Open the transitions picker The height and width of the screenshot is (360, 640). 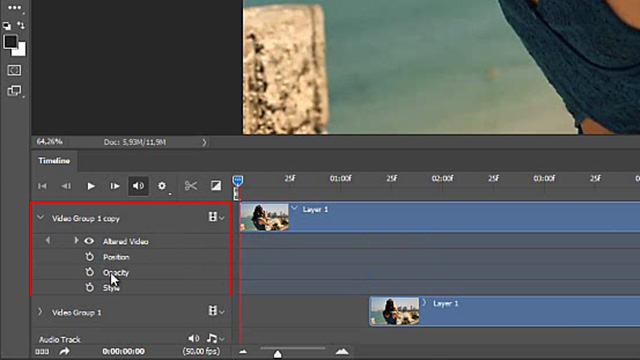216,186
